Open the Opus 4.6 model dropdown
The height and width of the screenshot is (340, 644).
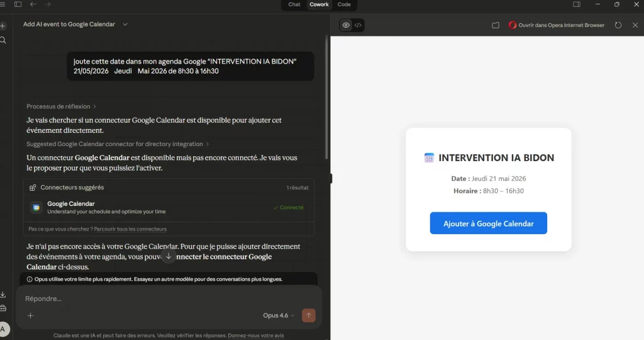click(x=279, y=315)
